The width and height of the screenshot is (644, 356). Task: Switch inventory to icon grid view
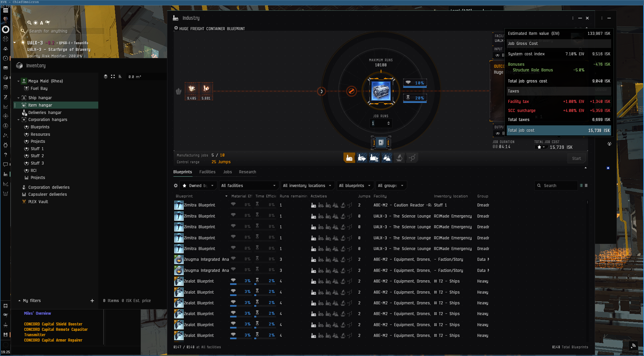click(113, 77)
